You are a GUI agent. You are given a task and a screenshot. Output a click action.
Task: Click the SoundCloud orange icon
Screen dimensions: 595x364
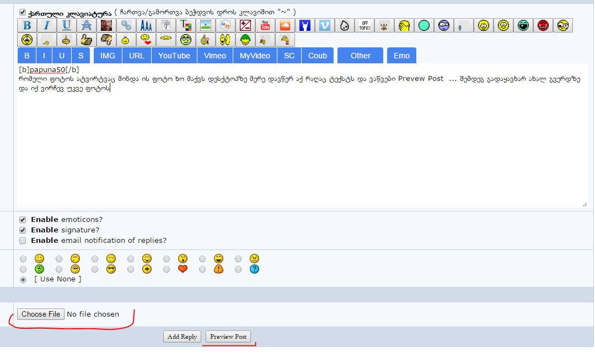pyautogui.click(x=285, y=25)
